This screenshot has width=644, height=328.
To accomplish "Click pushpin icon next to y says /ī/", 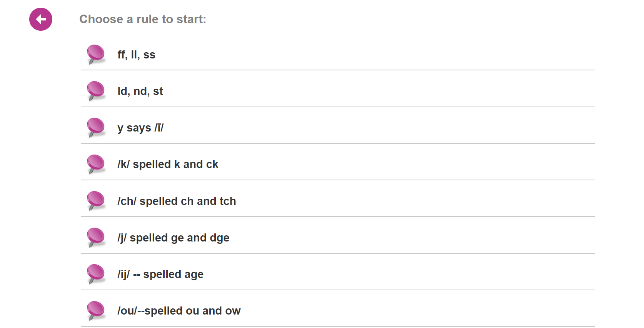I will point(96,127).
